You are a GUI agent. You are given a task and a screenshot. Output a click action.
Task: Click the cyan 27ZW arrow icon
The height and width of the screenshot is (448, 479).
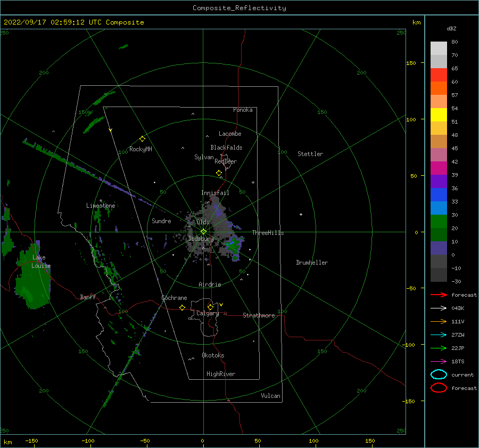click(439, 335)
